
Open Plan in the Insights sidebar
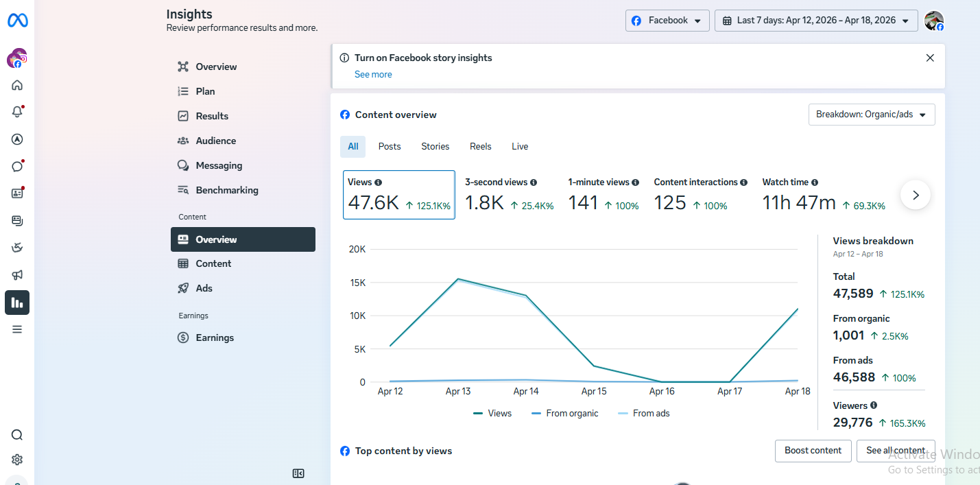coord(243,91)
